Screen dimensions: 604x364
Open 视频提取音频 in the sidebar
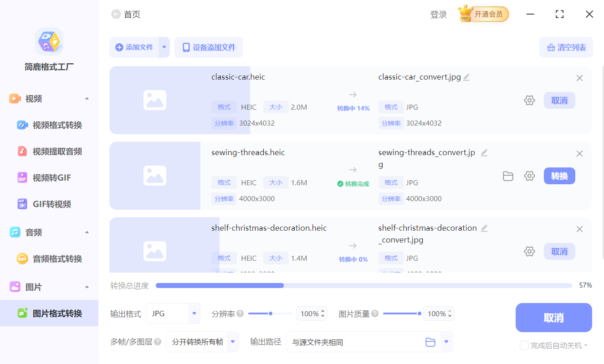coord(49,152)
